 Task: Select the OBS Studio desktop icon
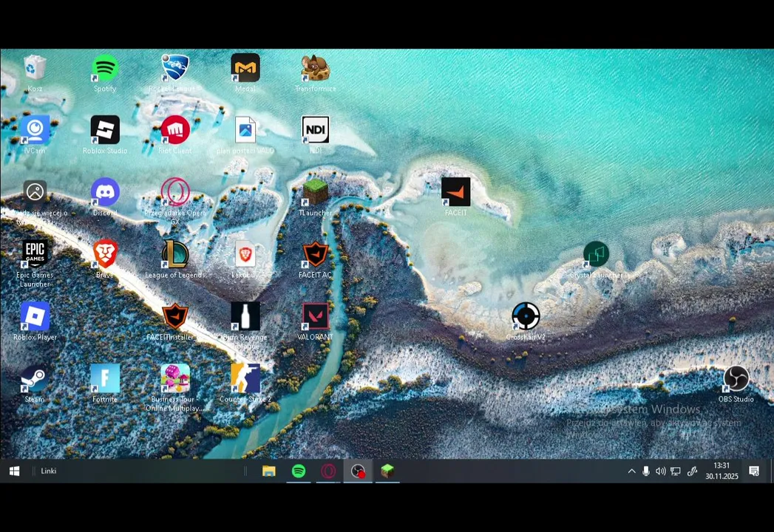(x=736, y=378)
